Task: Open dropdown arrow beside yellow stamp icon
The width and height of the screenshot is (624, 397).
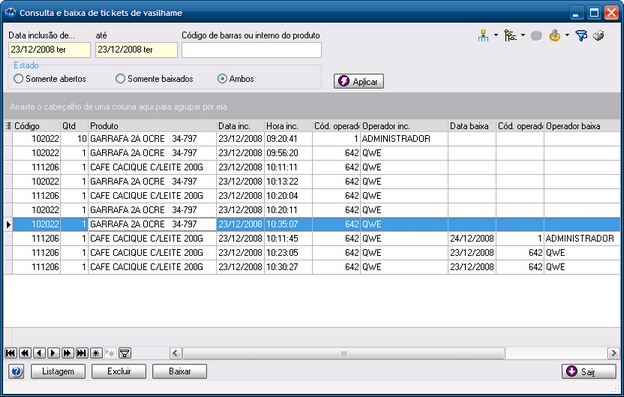Action: point(567,35)
